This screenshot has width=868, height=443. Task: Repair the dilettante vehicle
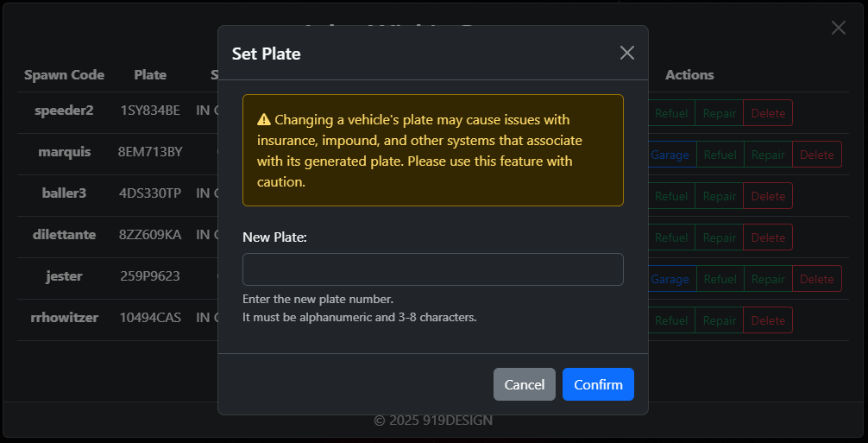[x=719, y=237]
